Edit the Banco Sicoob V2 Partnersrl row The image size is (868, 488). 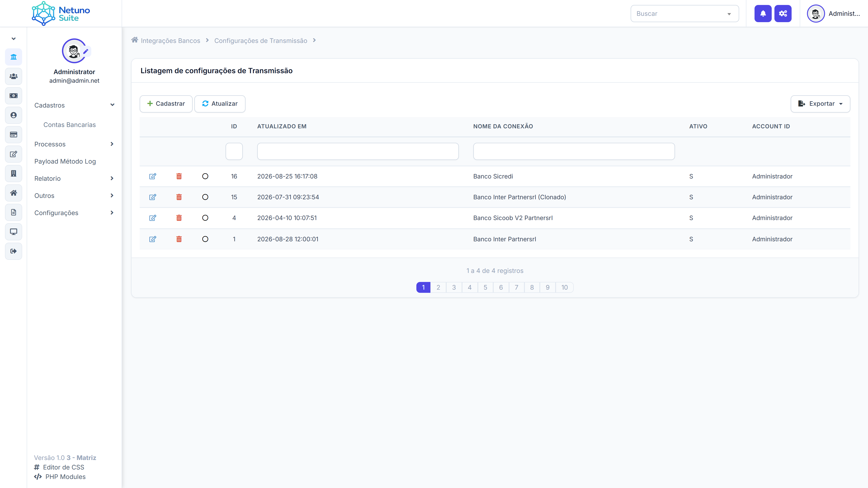tap(153, 218)
